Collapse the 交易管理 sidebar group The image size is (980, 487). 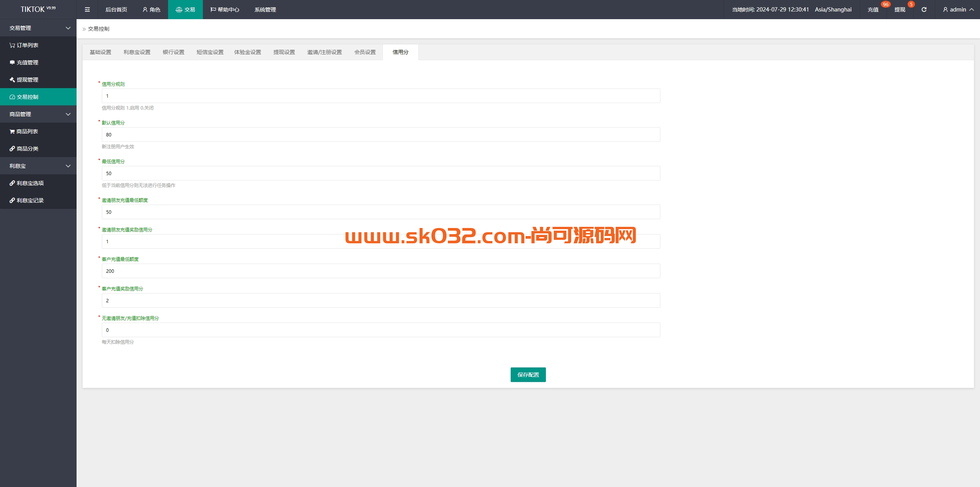click(38, 28)
